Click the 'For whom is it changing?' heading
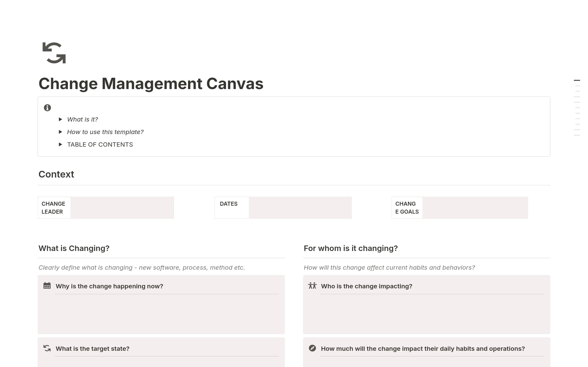Image resolution: width=588 pixels, height=367 pixels. (351, 248)
